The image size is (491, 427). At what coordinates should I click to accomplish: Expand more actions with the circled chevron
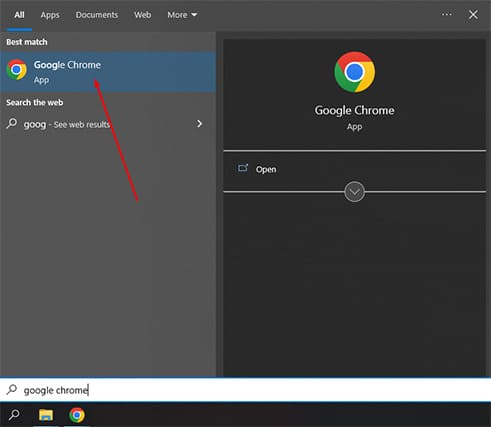click(354, 192)
